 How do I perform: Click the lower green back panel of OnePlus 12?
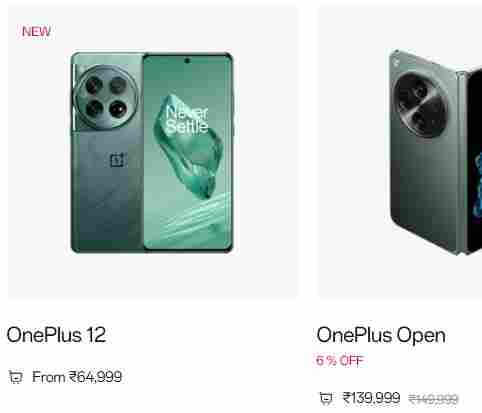pyautogui.click(x=107, y=207)
